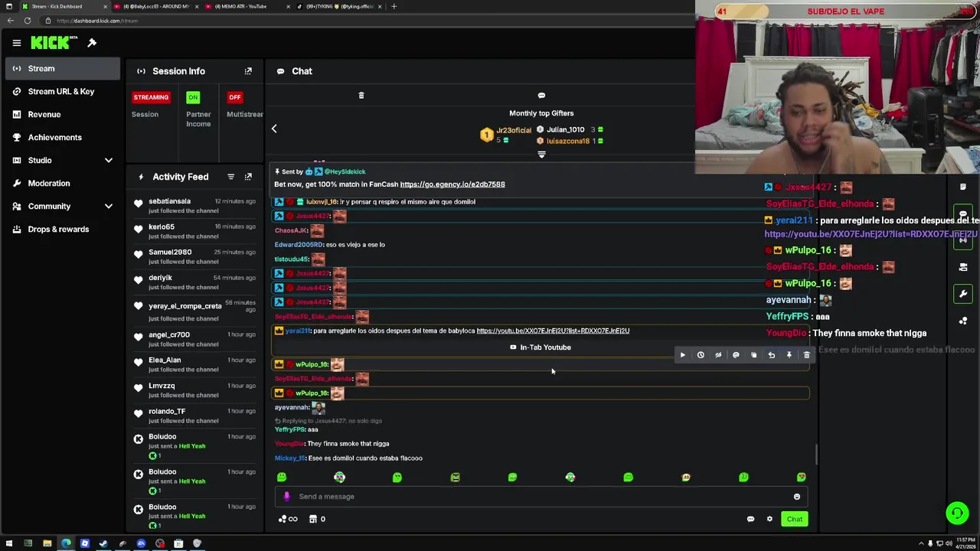Open the youtu.be link in yerai211's message
This screenshot has height=551, width=980.
pyautogui.click(x=553, y=331)
